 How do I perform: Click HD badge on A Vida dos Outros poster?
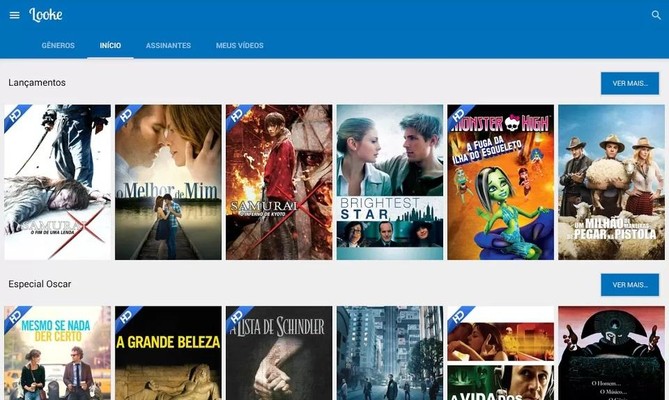[458, 316]
